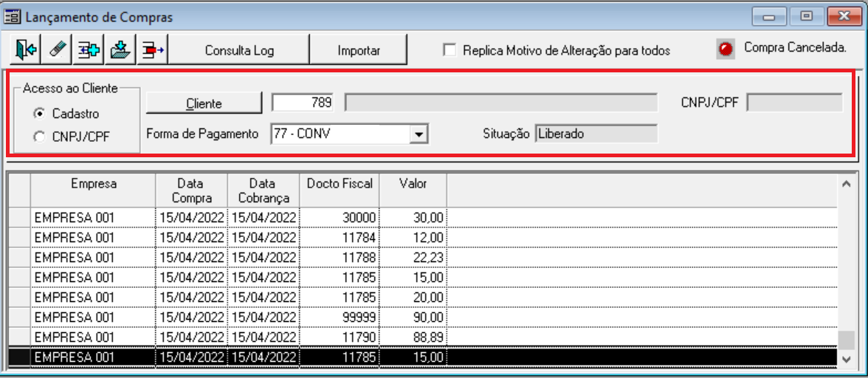Click the save to disk icon
The image size is (868, 378).
coord(120,50)
